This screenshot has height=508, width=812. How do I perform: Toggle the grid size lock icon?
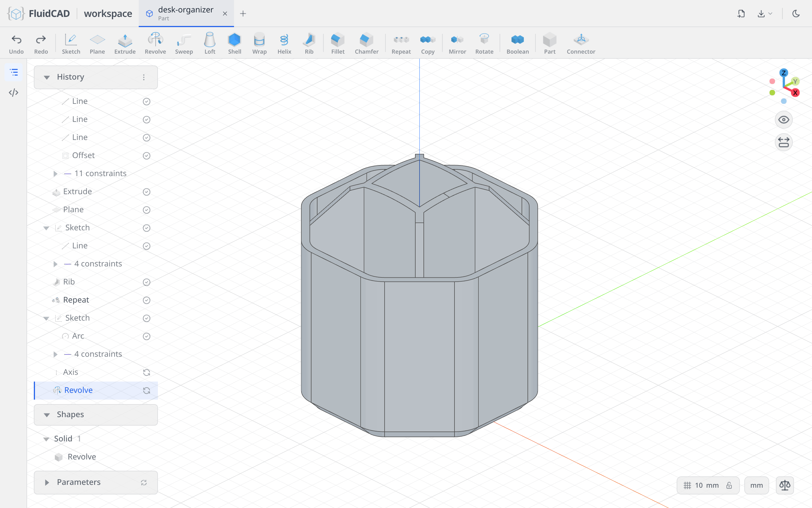[729, 485]
